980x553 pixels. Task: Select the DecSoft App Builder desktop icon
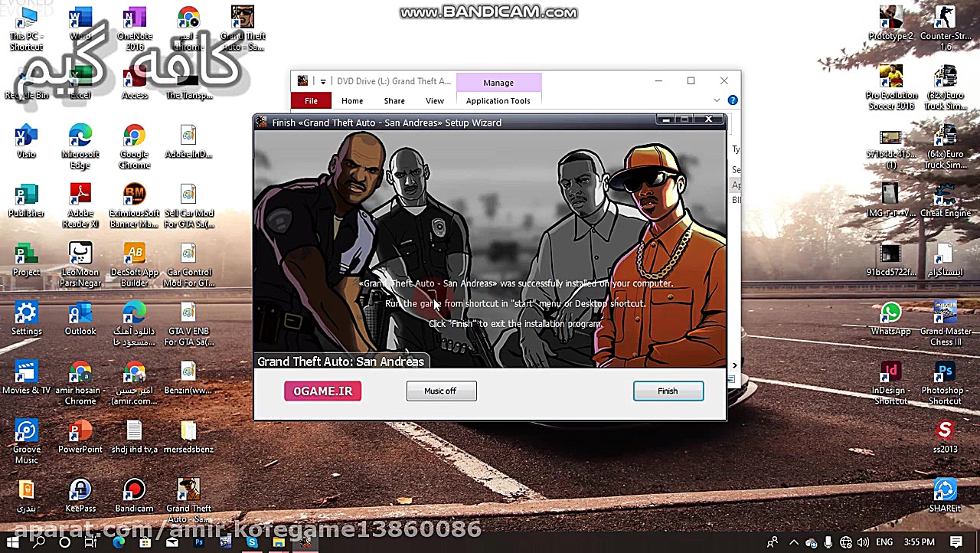(x=135, y=265)
